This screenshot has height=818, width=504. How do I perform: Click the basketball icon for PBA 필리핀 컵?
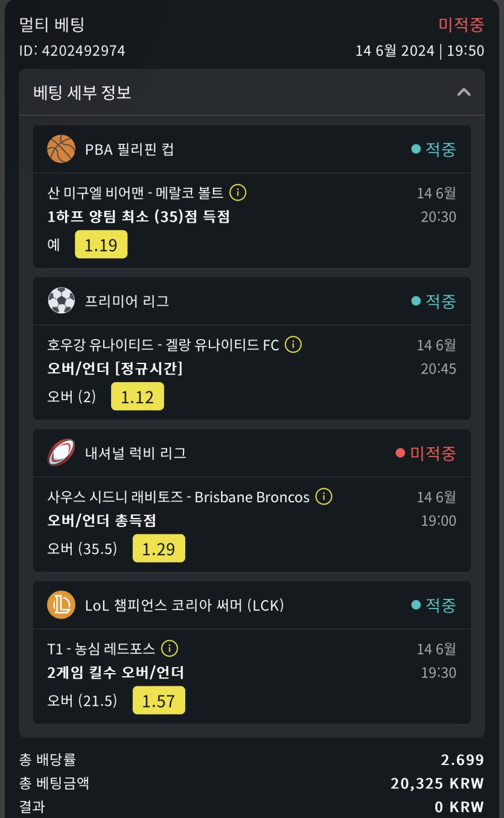(x=61, y=149)
